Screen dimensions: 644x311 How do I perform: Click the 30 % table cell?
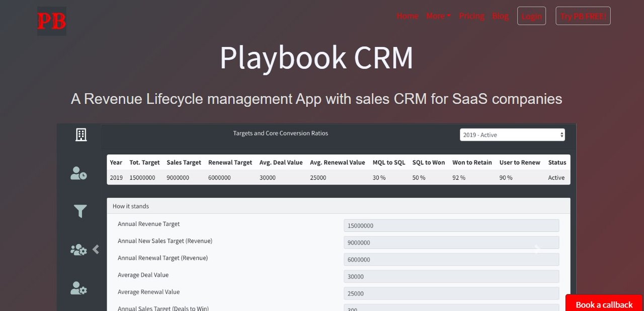[x=379, y=178]
